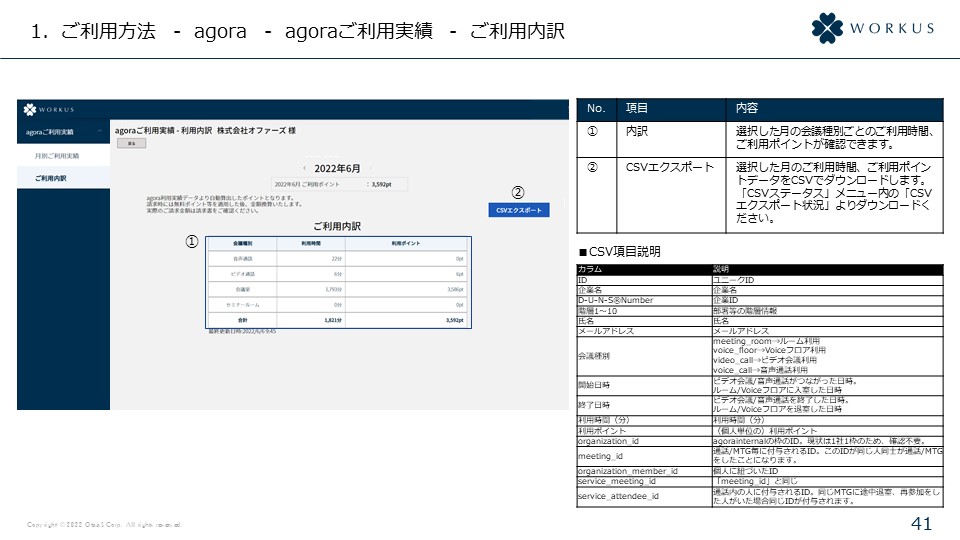Go to the month after 2022年6月
The image size is (960, 540).
click(370, 168)
